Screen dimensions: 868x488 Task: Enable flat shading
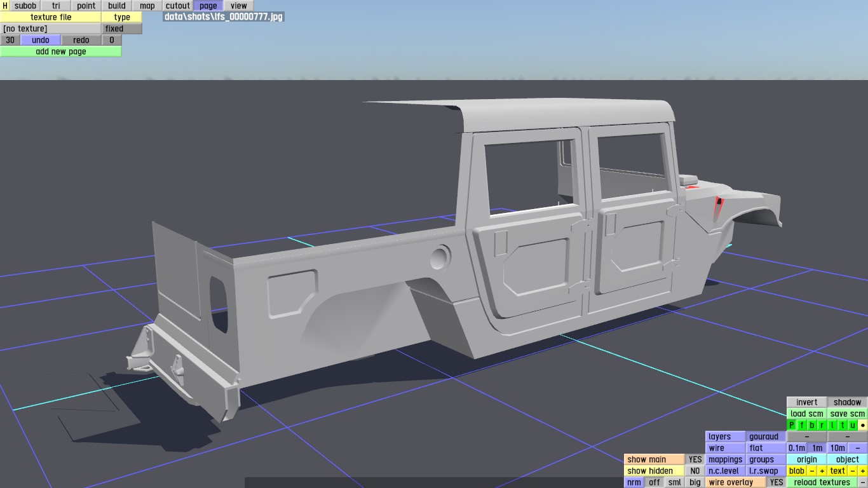pyautogui.click(x=766, y=448)
